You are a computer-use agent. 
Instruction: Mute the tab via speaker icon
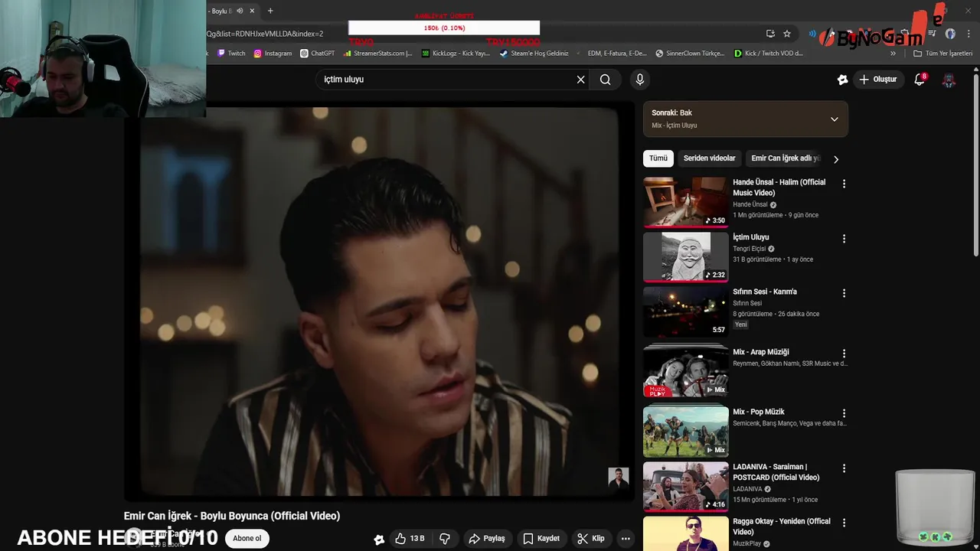240,11
